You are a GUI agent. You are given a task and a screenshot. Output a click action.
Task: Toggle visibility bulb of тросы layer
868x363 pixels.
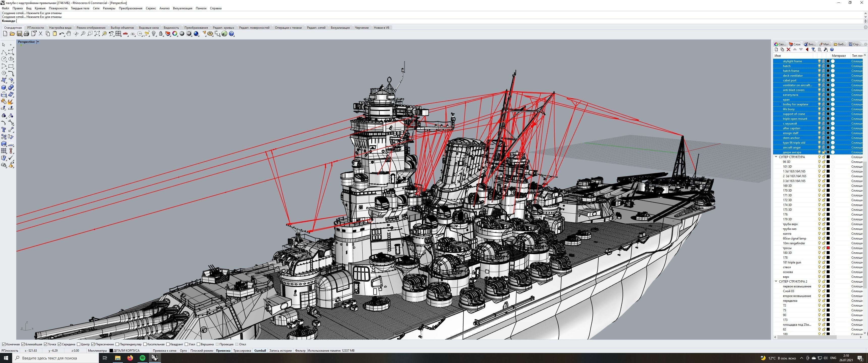point(820,248)
